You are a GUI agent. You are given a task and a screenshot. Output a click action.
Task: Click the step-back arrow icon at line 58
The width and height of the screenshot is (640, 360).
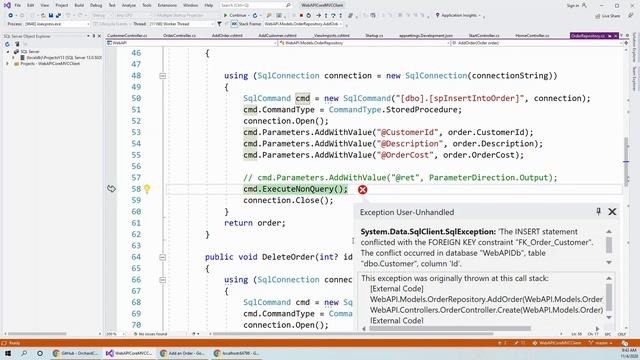tap(111, 189)
